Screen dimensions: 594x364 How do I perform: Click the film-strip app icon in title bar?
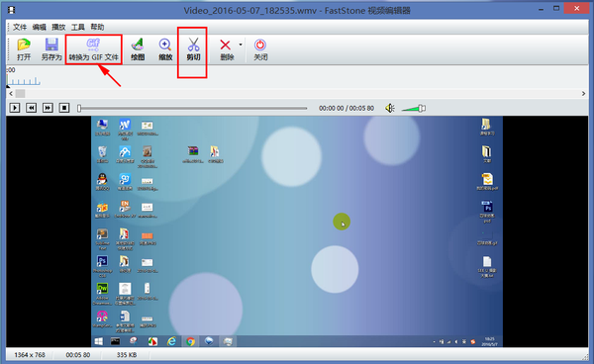pyautogui.click(x=12, y=10)
